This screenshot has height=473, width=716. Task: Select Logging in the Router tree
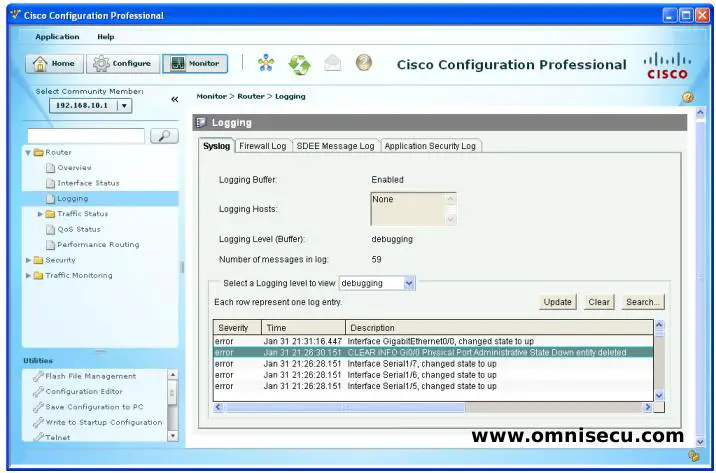coord(100,199)
